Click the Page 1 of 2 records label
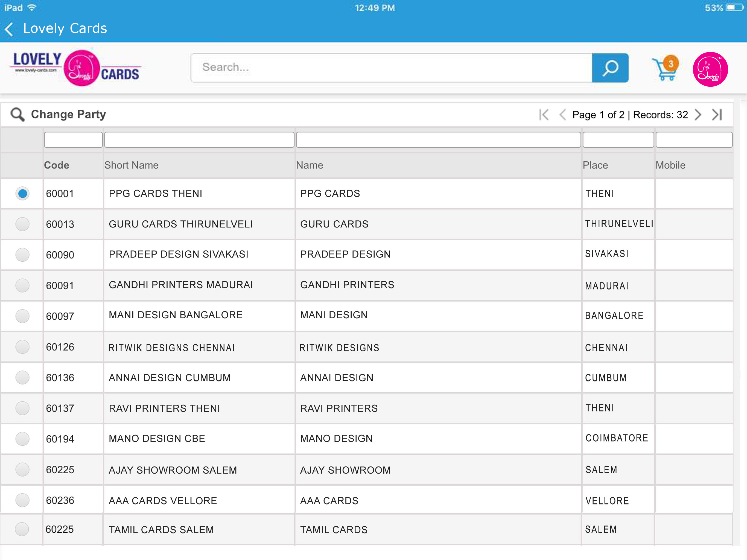Viewport: 747px width, 560px height. tap(630, 115)
